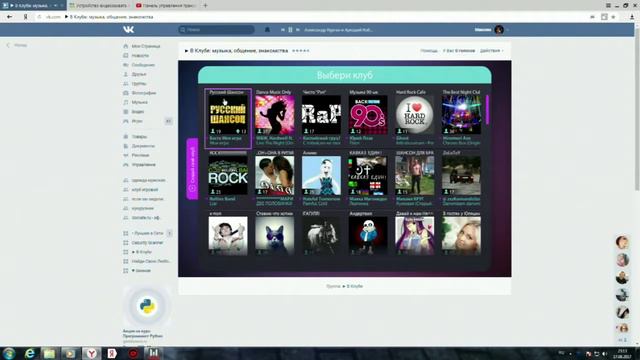This screenshot has width=640, height=360.
Task: Select the RaP club thumbnail
Action: tap(321, 115)
